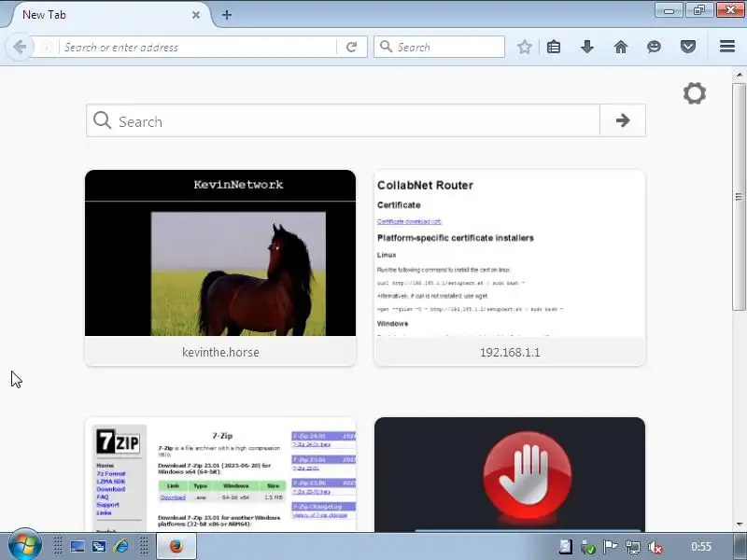Click scrollbar up arrow
Viewport: 747px width, 560px height.
tap(739, 75)
